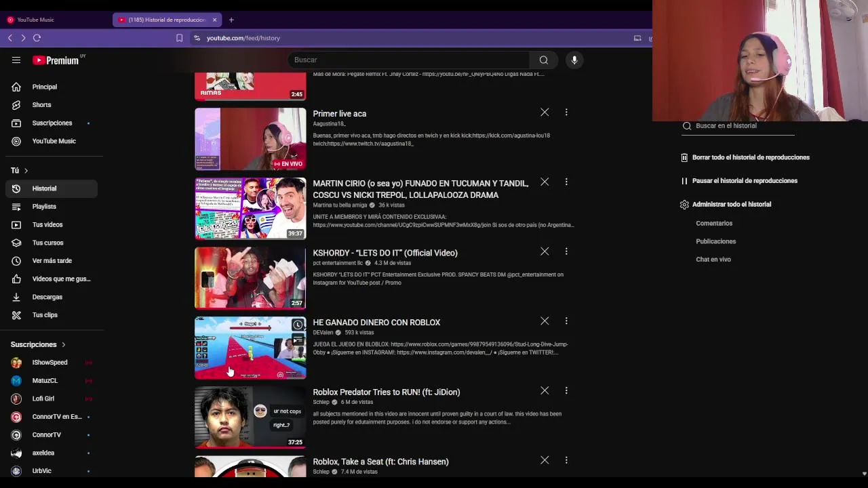
Task: Go back with browser back arrow
Action: click(10, 38)
